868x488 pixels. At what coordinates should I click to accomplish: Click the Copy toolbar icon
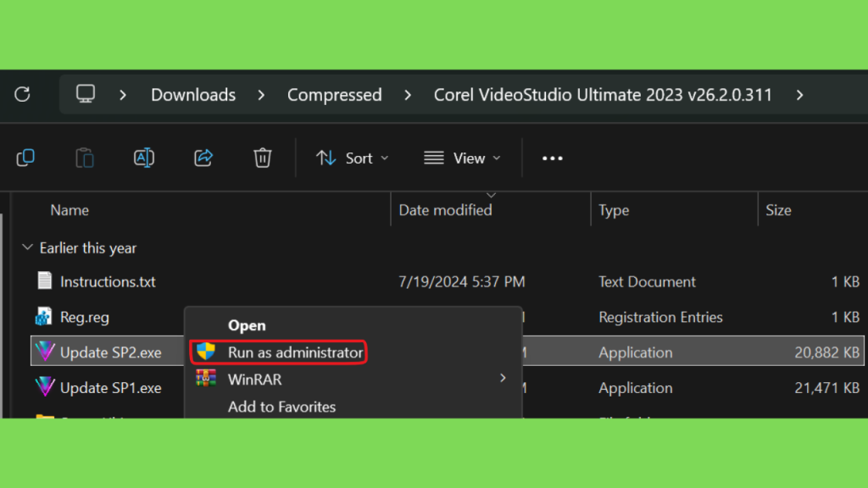click(25, 158)
